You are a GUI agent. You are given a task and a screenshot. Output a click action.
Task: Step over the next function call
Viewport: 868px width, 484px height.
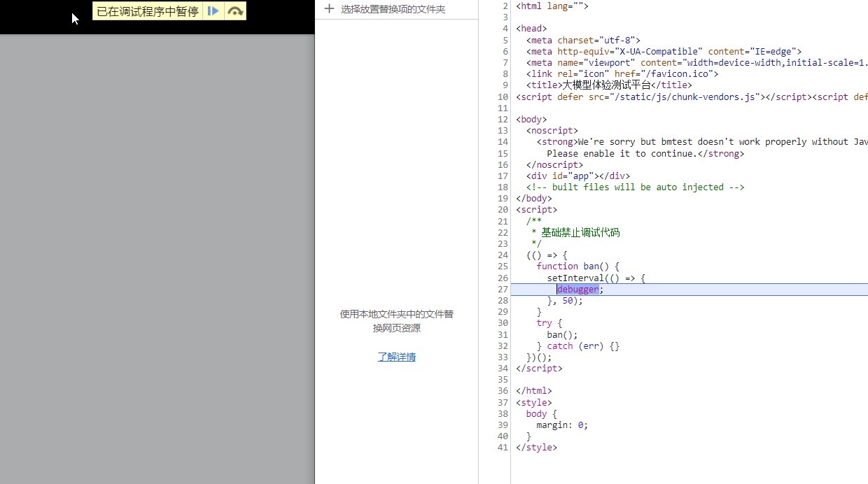pos(235,11)
